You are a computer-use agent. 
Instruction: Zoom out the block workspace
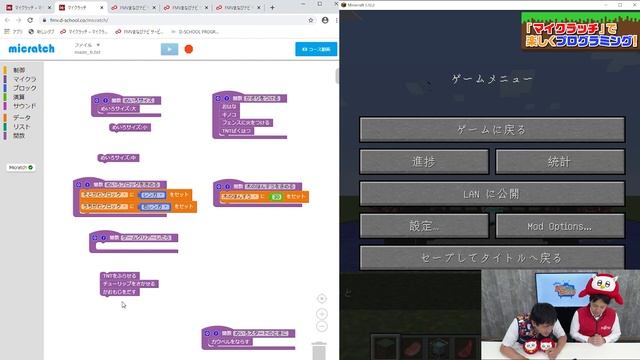tap(322, 327)
